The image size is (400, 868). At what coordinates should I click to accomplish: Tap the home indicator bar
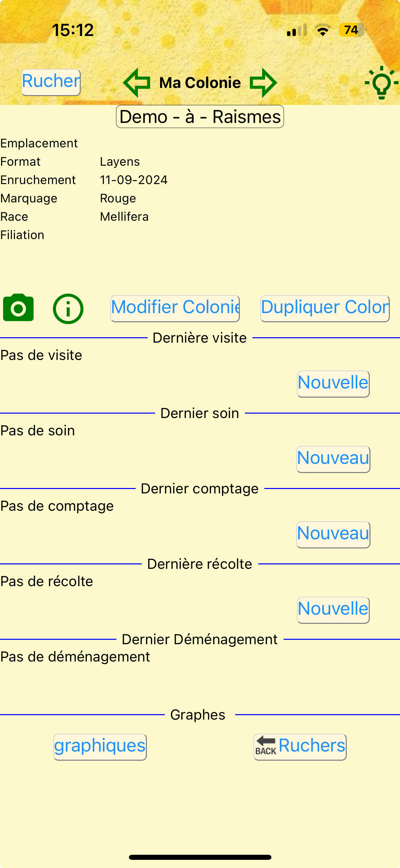[200, 857]
